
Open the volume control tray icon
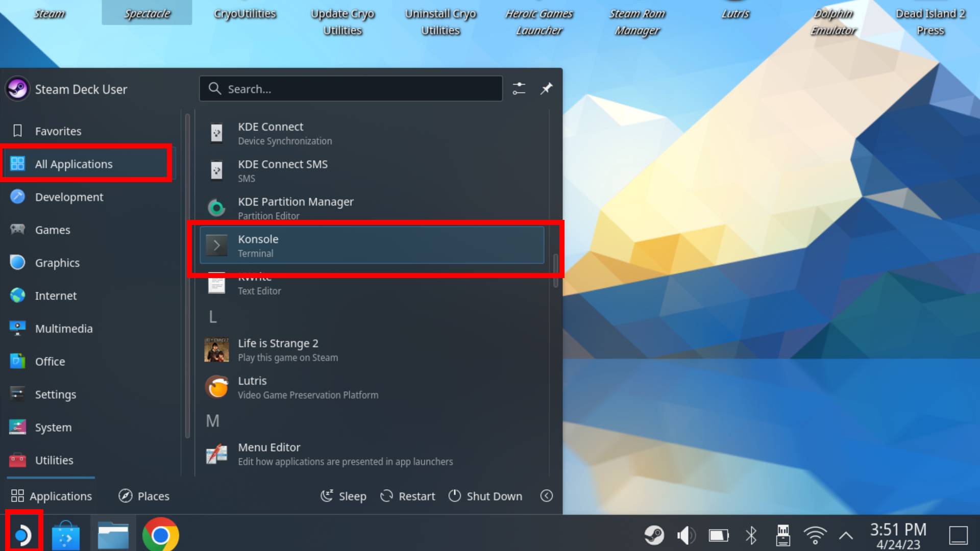click(686, 535)
